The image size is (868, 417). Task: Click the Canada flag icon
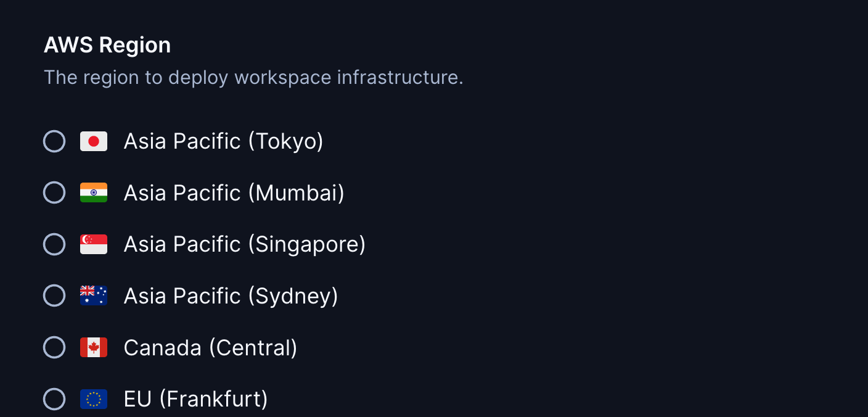[x=94, y=347]
